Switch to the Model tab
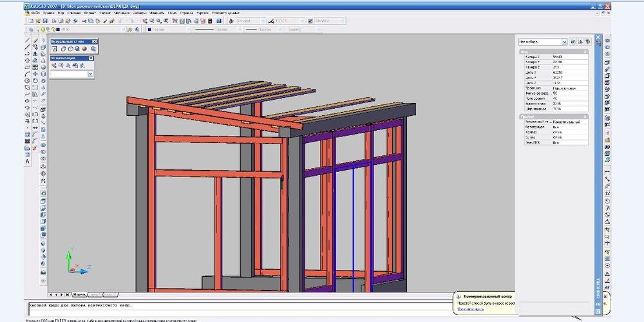This screenshot has width=644, height=322. click(80, 294)
